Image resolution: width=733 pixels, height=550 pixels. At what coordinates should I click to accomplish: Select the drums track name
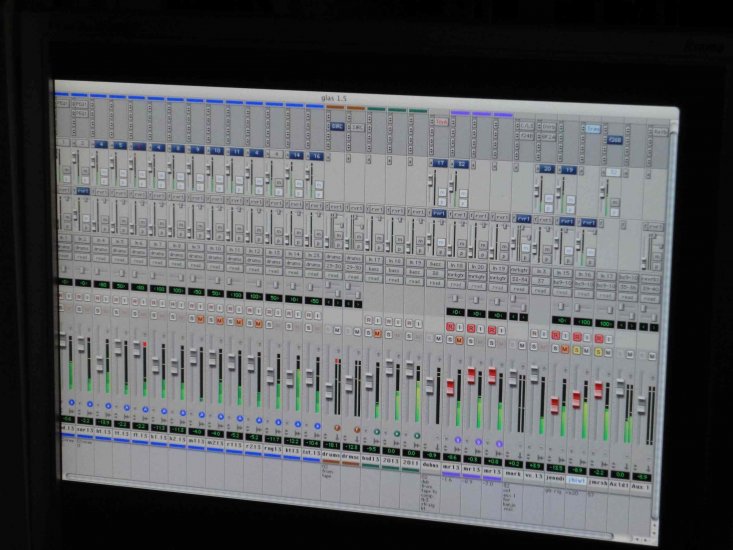coord(331,455)
